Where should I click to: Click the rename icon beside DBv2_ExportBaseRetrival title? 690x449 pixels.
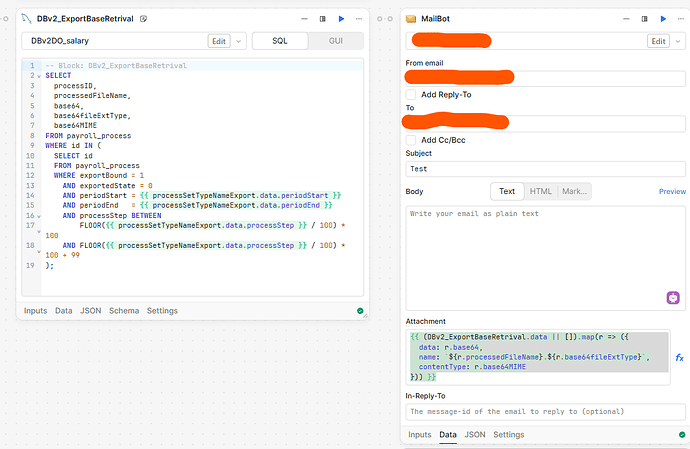point(145,19)
